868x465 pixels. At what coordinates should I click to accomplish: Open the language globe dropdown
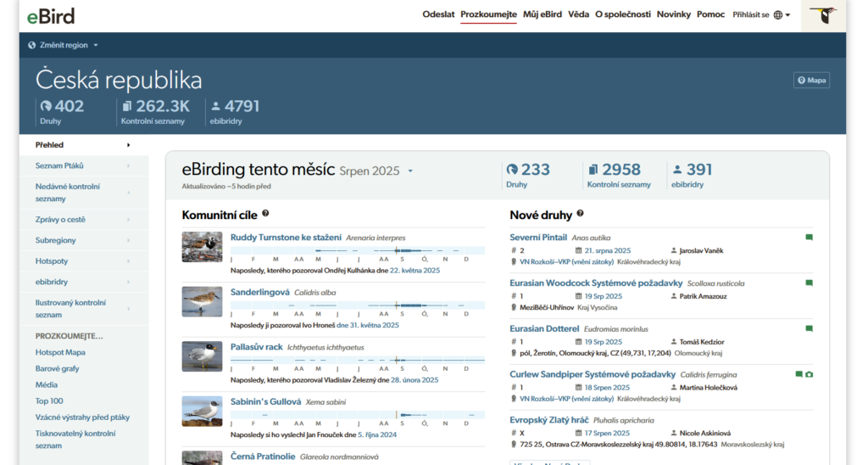click(x=782, y=15)
